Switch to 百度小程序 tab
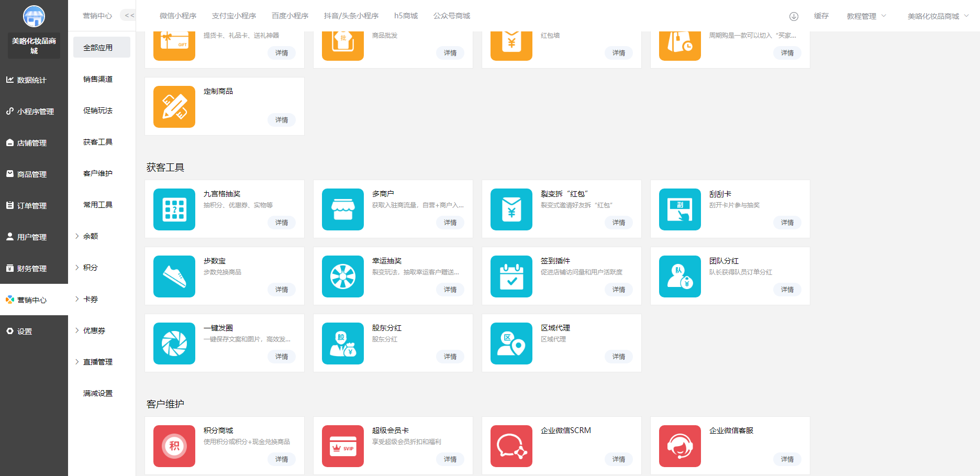Viewport: 980px width, 476px height. pyautogui.click(x=290, y=16)
